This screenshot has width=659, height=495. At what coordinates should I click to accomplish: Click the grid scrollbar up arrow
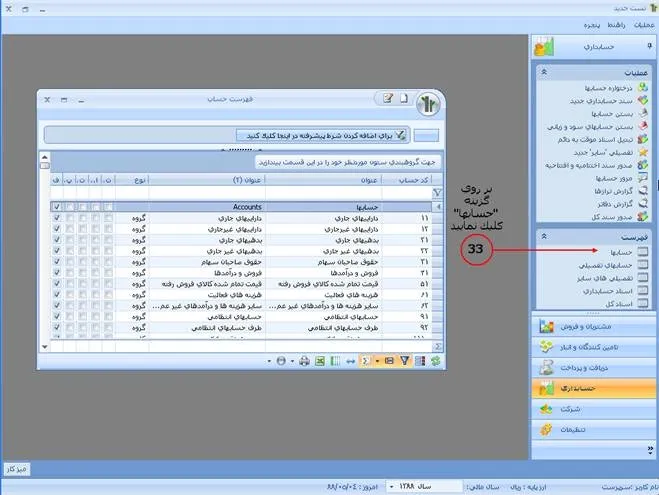point(45,157)
